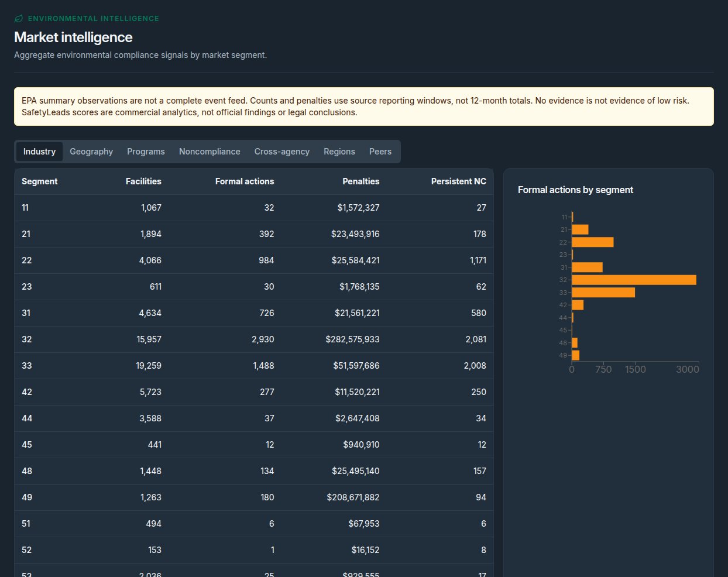Viewport: 728px width, 577px height.
Task: Select segment 22 row label
Action: pos(27,260)
